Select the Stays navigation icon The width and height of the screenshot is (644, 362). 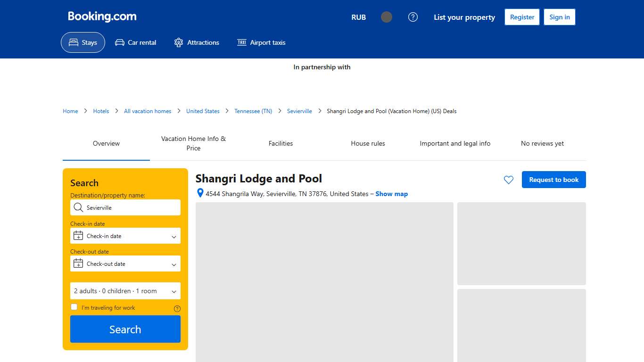click(x=73, y=42)
